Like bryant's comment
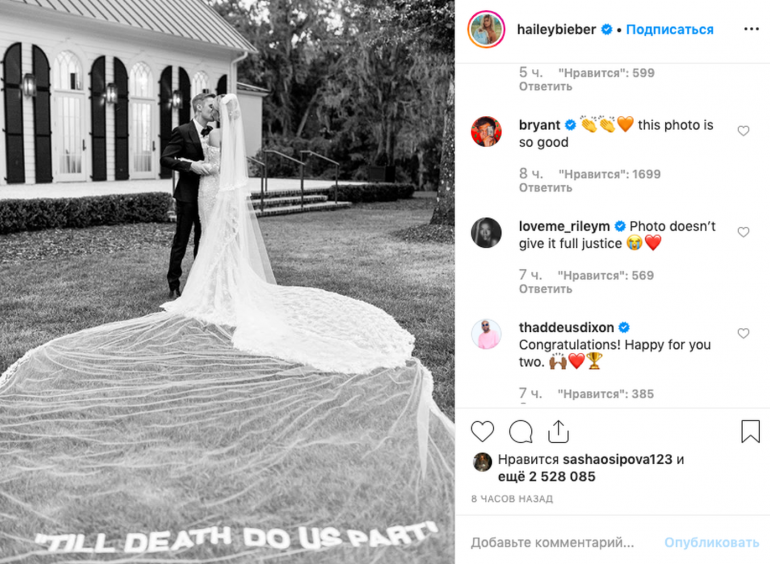770x564 pixels. [x=743, y=131]
